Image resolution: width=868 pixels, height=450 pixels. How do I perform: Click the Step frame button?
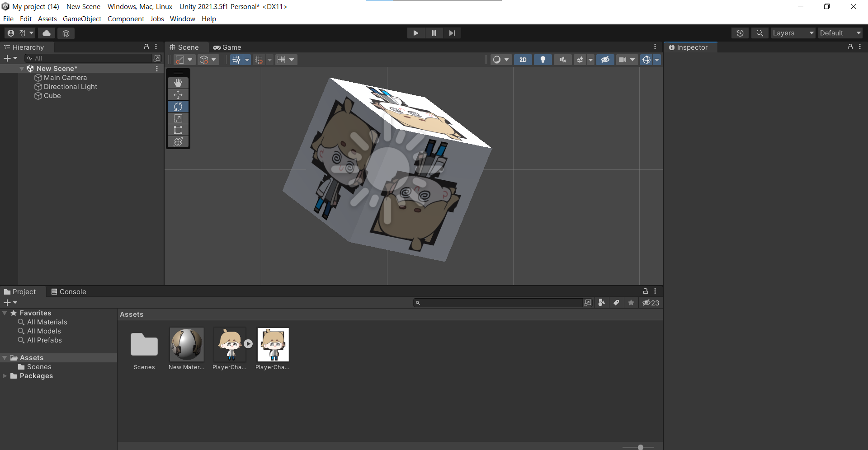pos(452,33)
